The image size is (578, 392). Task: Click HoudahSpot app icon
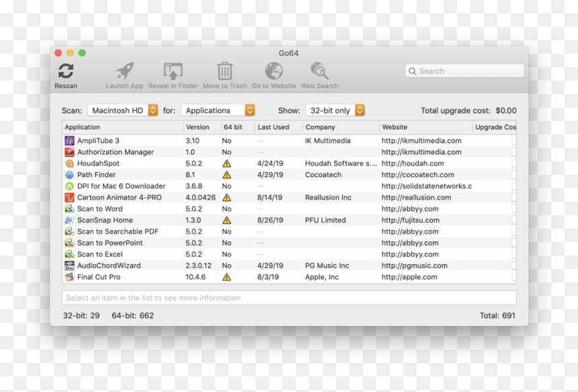click(69, 163)
